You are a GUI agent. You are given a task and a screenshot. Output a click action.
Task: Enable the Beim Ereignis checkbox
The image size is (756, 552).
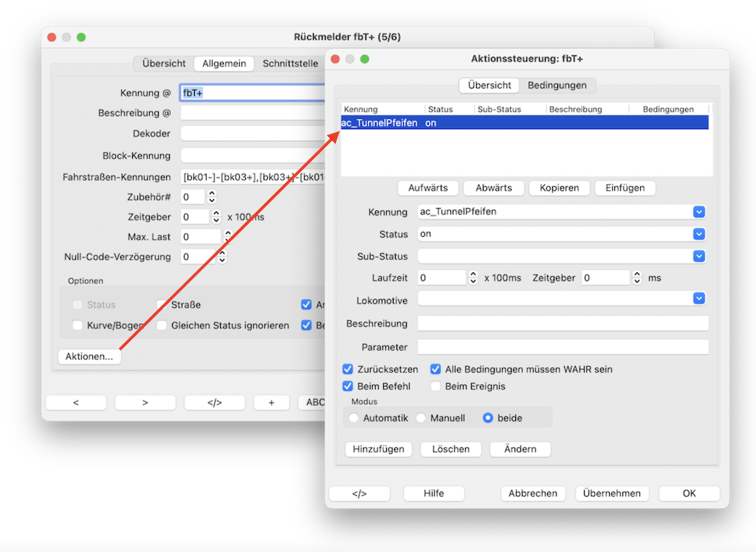(x=436, y=386)
